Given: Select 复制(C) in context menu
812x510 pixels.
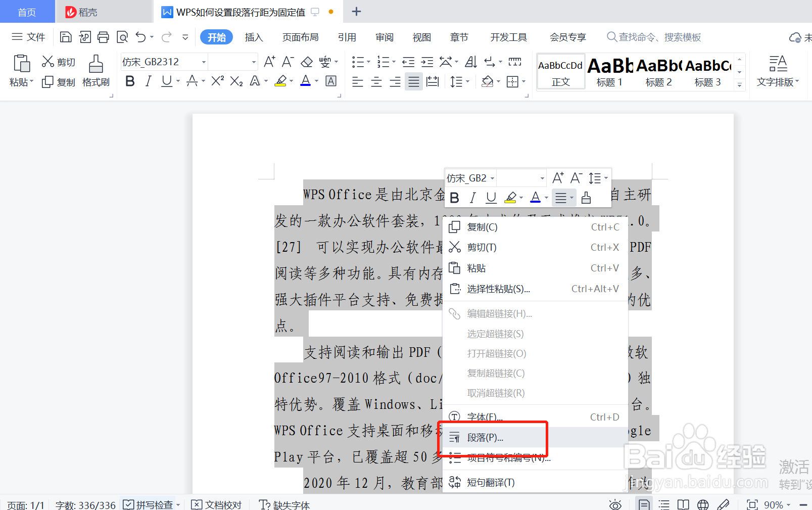Looking at the screenshot, I should tap(535, 227).
